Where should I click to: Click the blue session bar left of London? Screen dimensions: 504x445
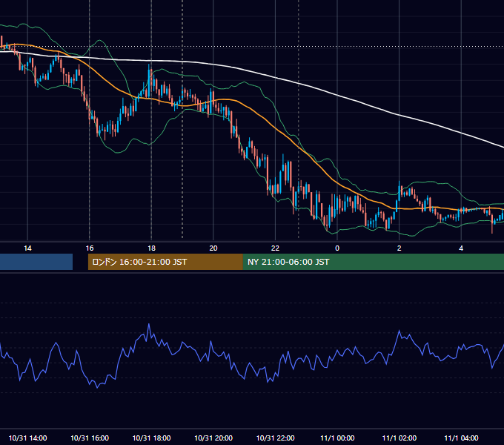36,262
